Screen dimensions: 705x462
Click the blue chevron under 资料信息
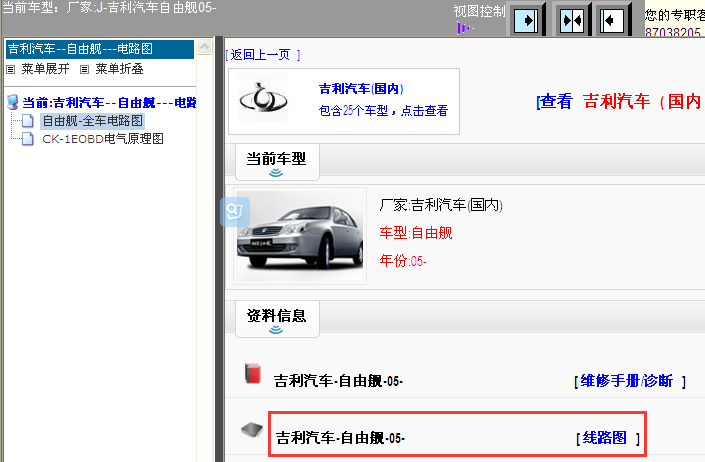[276, 330]
